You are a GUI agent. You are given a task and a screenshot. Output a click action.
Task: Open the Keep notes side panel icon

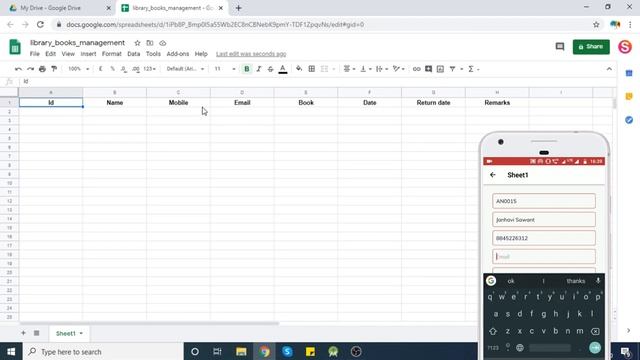[x=629, y=97]
